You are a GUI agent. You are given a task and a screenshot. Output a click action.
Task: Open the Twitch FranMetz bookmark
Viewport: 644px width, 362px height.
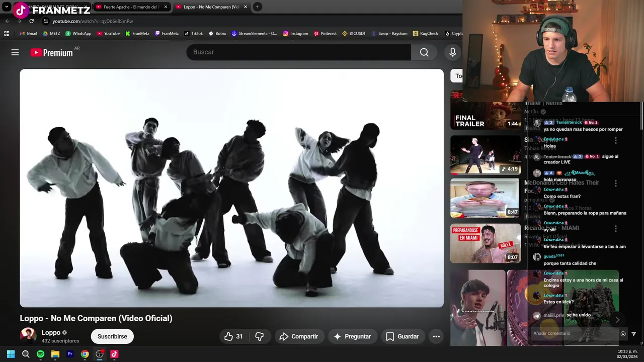point(167,34)
